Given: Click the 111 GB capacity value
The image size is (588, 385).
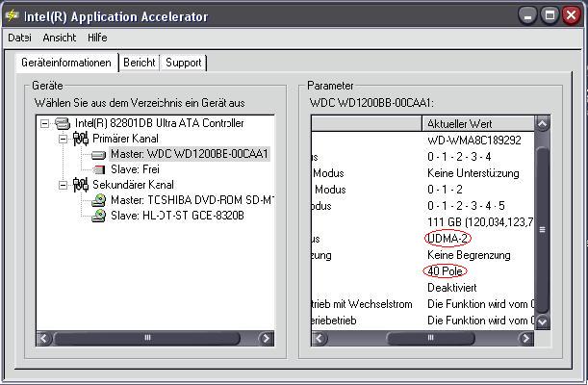Looking at the screenshot, I should 480,222.
